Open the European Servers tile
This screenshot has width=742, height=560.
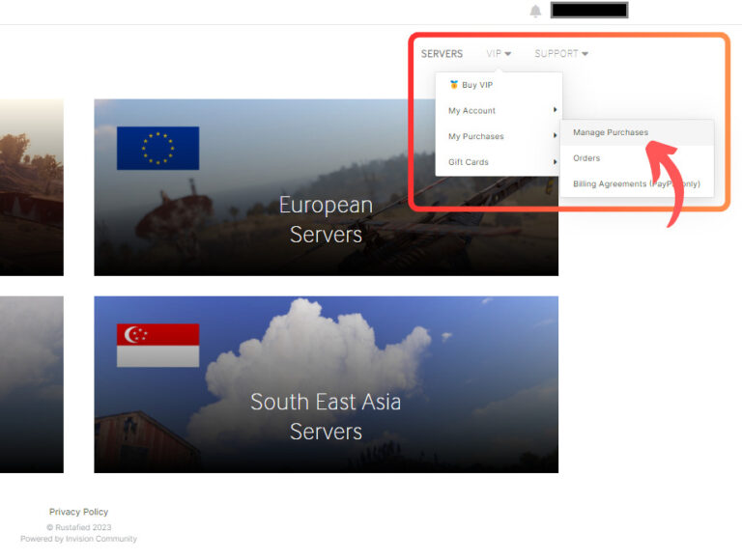pos(326,220)
